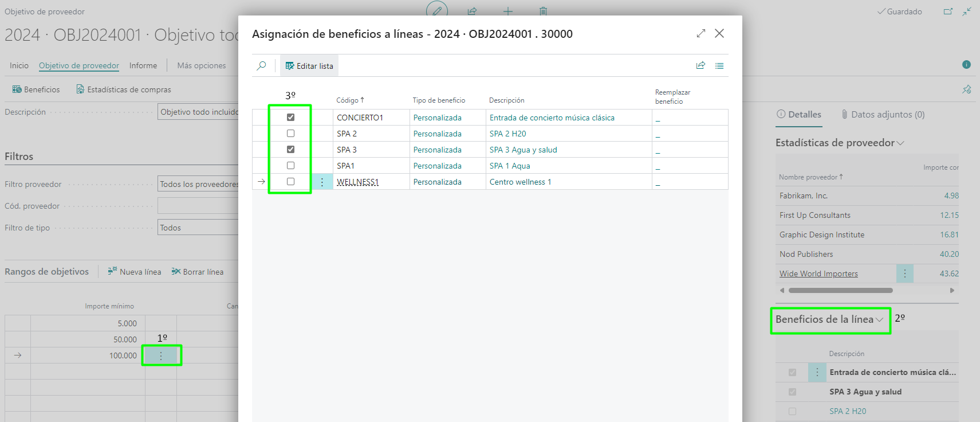Click the 40.20 amount for Nod Publishers

948,254
